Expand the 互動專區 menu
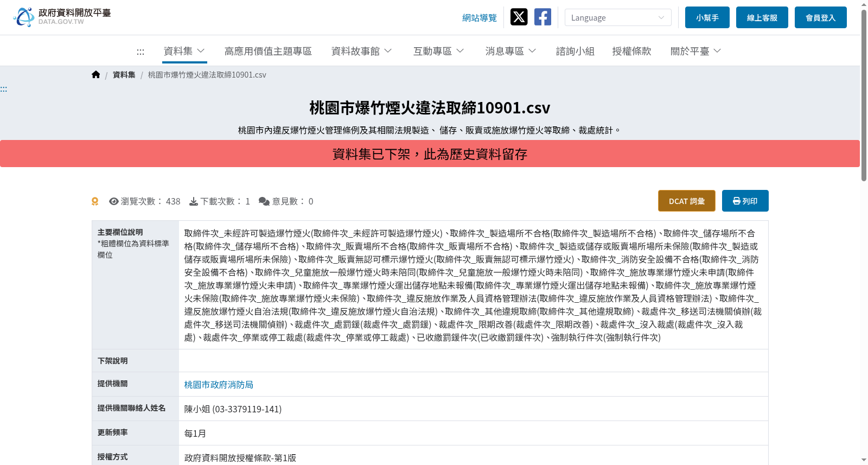The height and width of the screenshot is (465, 868). [x=439, y=51]
